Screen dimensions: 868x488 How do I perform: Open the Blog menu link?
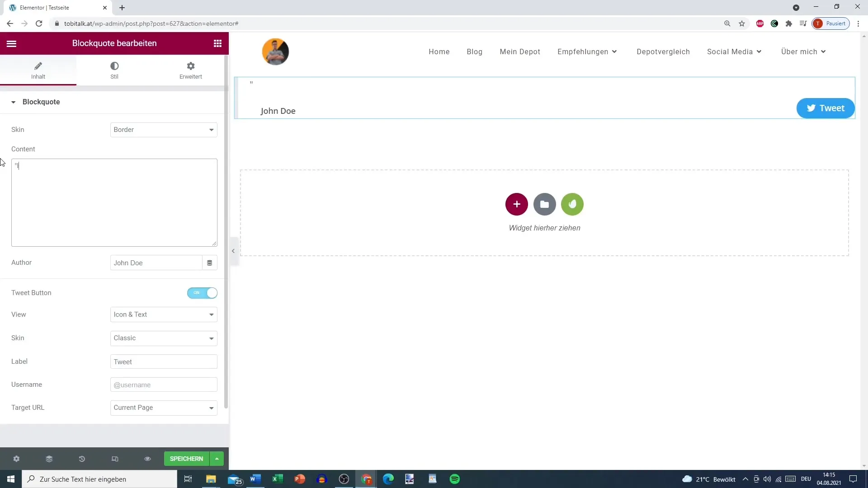475,52
